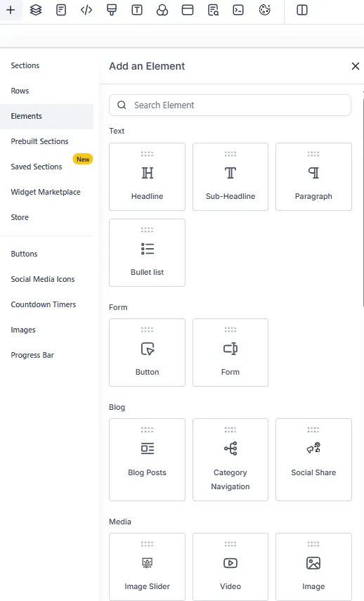Open the split layout columns icon

coord(302,10)
